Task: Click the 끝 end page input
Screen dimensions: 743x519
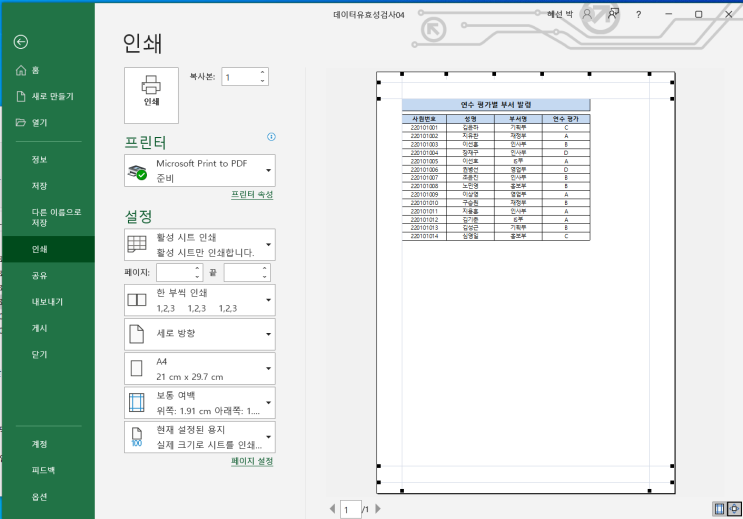Action: (242, 273)
